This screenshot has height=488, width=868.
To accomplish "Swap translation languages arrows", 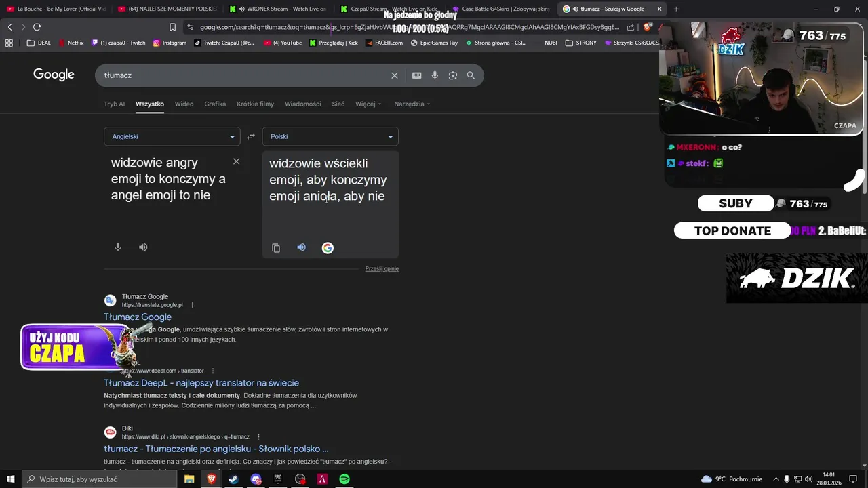I will click(251, 136).
